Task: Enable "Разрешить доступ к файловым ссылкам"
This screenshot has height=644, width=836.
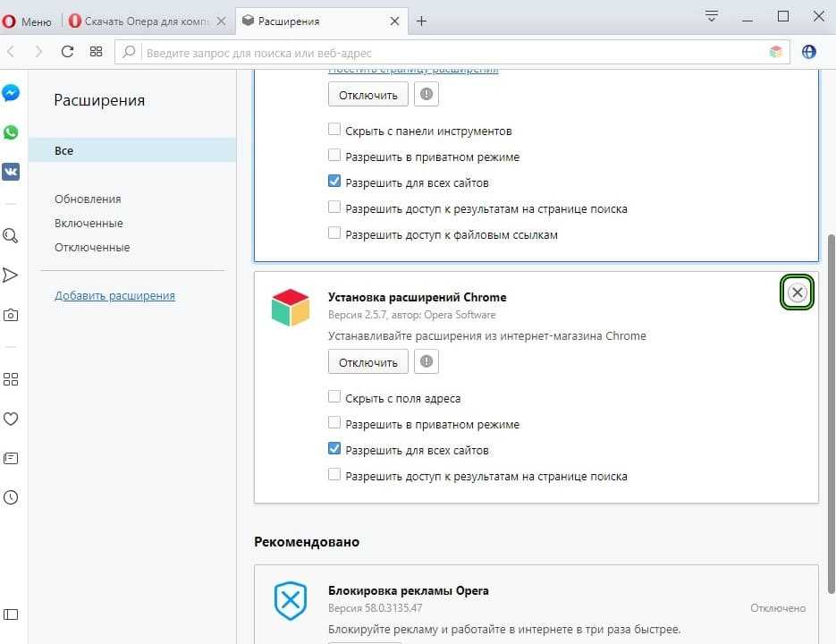Action: pos(334,234)
